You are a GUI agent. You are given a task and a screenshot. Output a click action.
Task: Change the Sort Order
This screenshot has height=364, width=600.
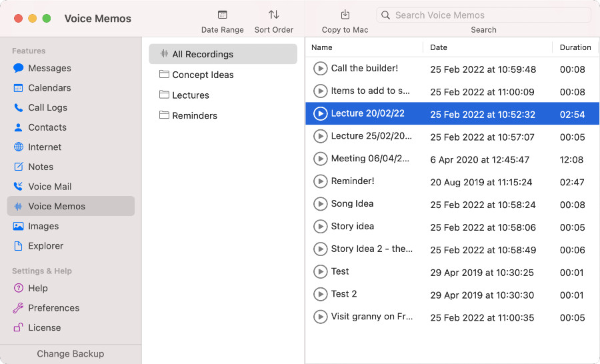(273, 22)
